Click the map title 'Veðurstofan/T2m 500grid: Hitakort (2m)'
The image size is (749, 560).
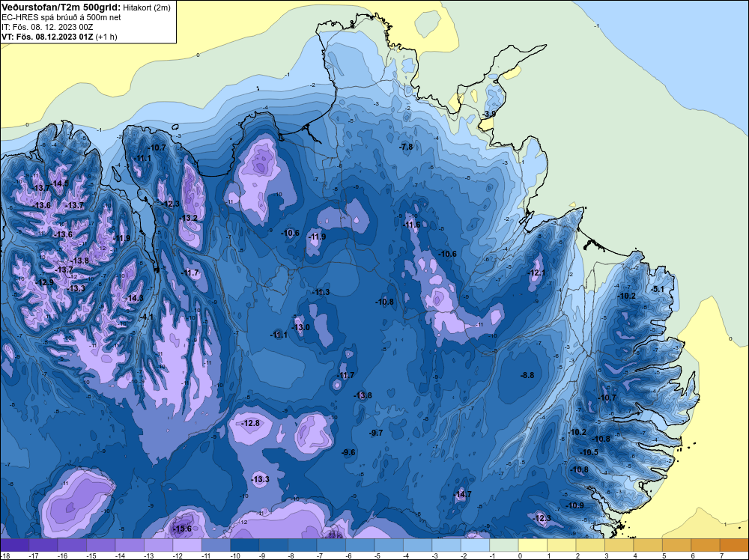click(85, 7)
